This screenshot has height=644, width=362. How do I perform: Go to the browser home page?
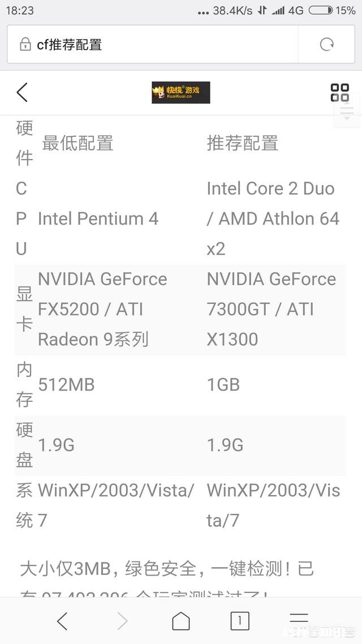point(181,621)
